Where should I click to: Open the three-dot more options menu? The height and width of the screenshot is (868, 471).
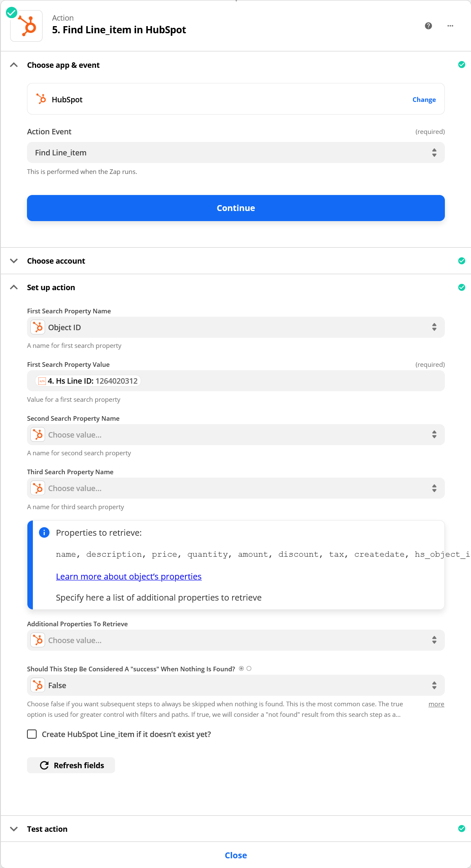[x=450, y=26]
